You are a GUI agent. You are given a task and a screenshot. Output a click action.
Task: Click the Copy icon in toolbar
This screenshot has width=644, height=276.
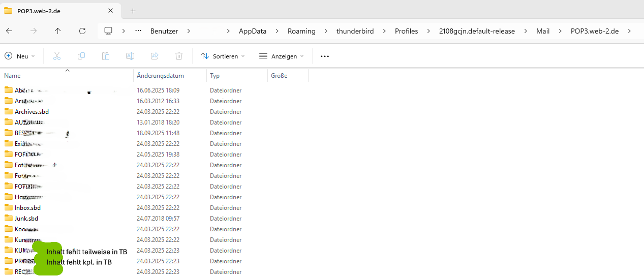[81, 56]
